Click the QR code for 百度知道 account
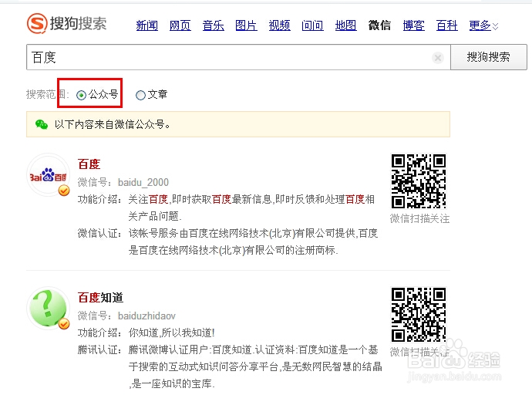 point(419,315)
